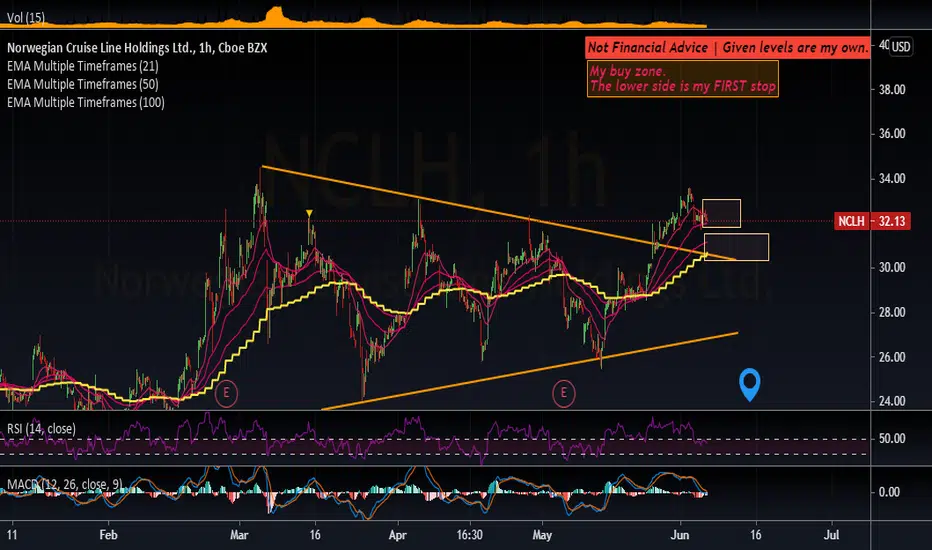Click the Jul date on time axis
Screen dimensions: 932x550
coord(832,535)
